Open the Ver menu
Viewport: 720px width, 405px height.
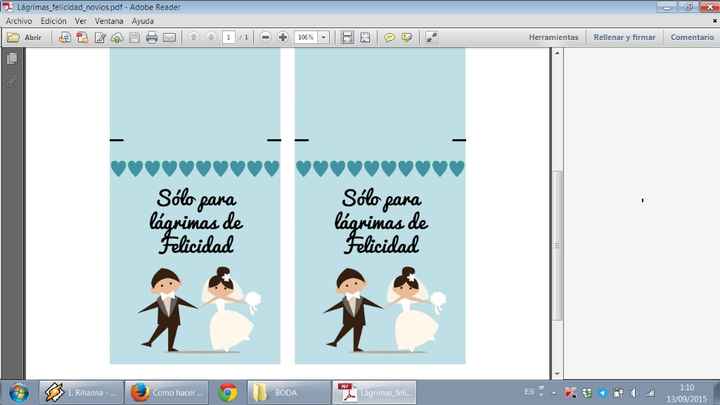click(x=80, y=21)
